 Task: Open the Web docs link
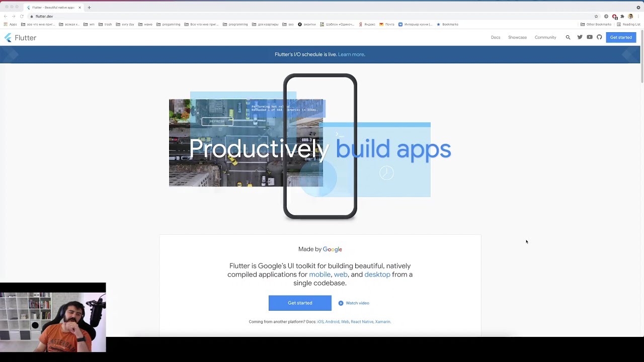coord(345,322)
